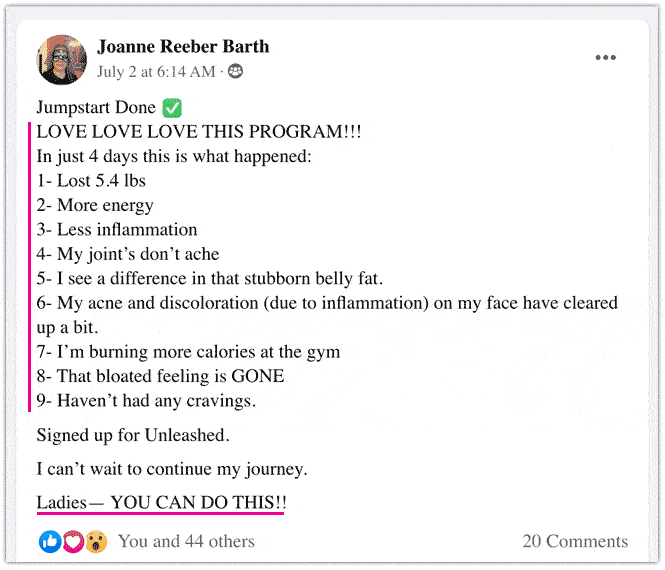Open the post options three-dot menu

(605, 58)
